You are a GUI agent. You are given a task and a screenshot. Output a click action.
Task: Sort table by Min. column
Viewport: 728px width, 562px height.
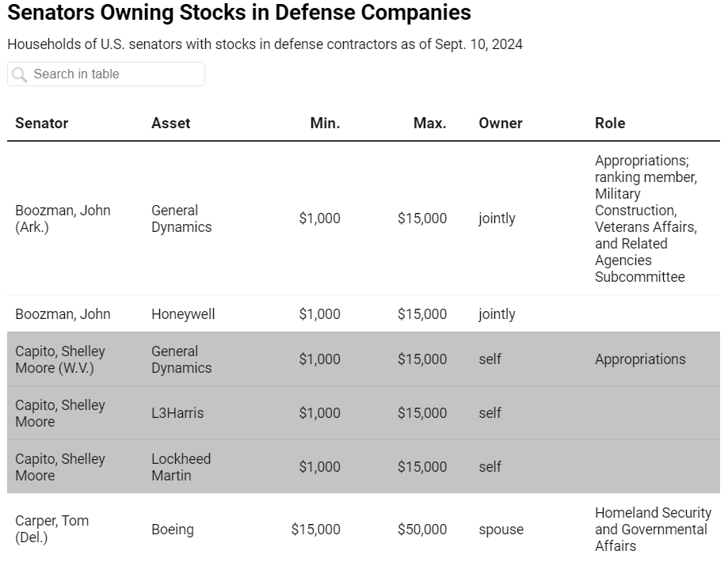pyautogui.click(x=325, y=123)
